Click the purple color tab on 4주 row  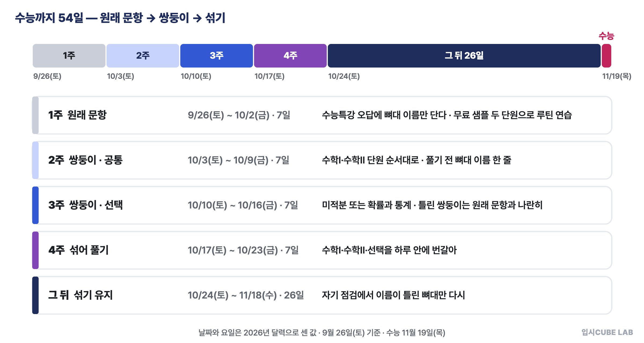pyautogui.click(x=35, y=250)
